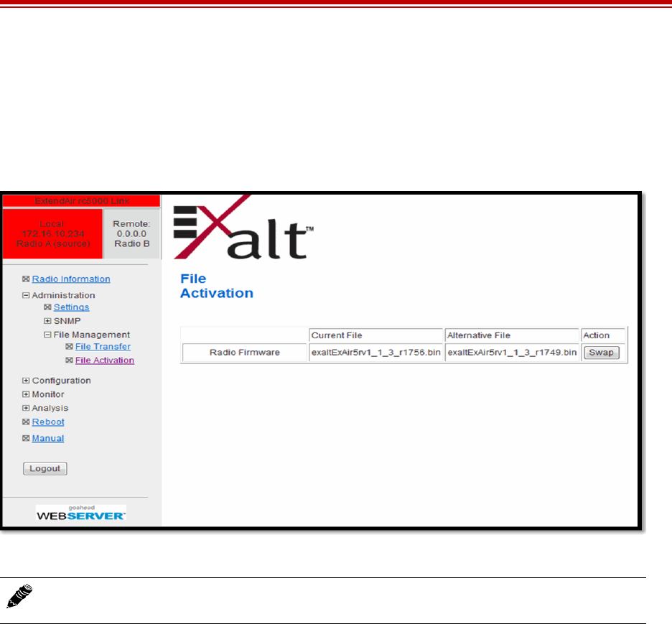
Task: Click the Current File column header
Action: pos(376,335)
